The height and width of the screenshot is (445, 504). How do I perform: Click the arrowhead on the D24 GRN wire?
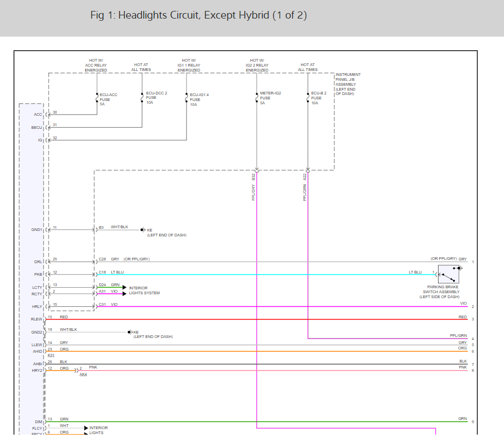124,287
